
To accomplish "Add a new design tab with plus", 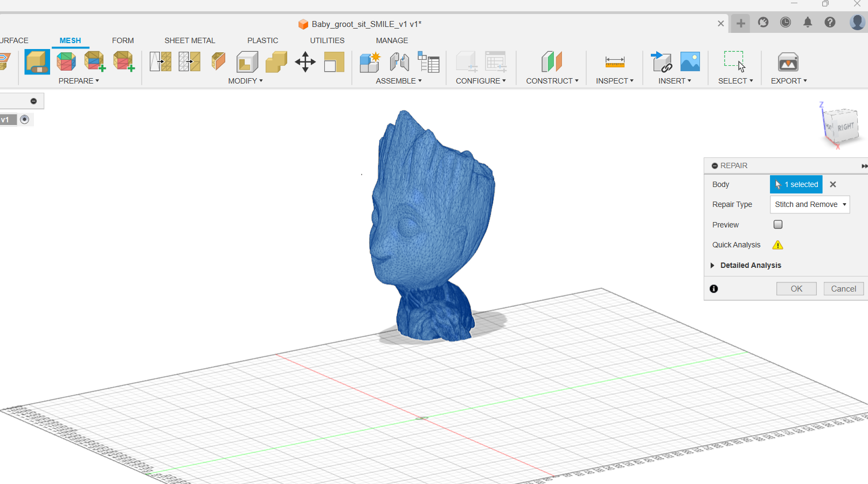I will (741, 23).
